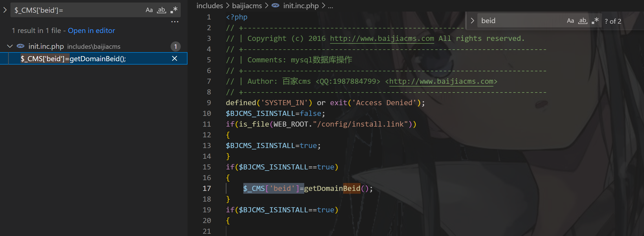
Task: Click the 'WEB_ROOT' constant
Action: 291,124
